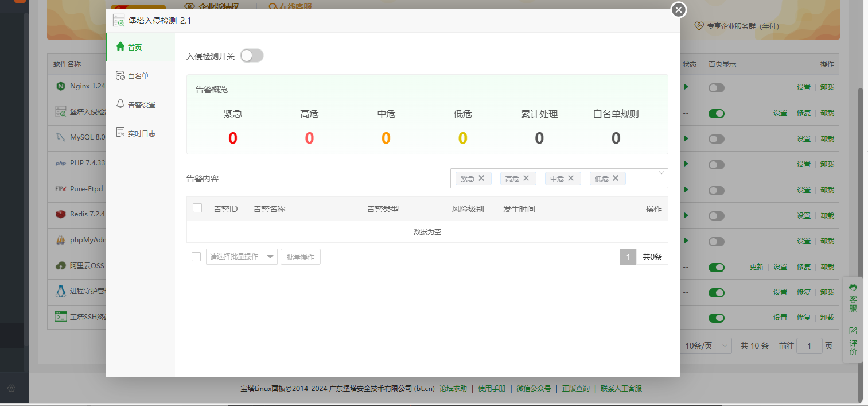Viewport: 868px width, 406px height.
Task: Click the 白名单规则 count label
Action: pyautogui.click(x=616, y=114)
